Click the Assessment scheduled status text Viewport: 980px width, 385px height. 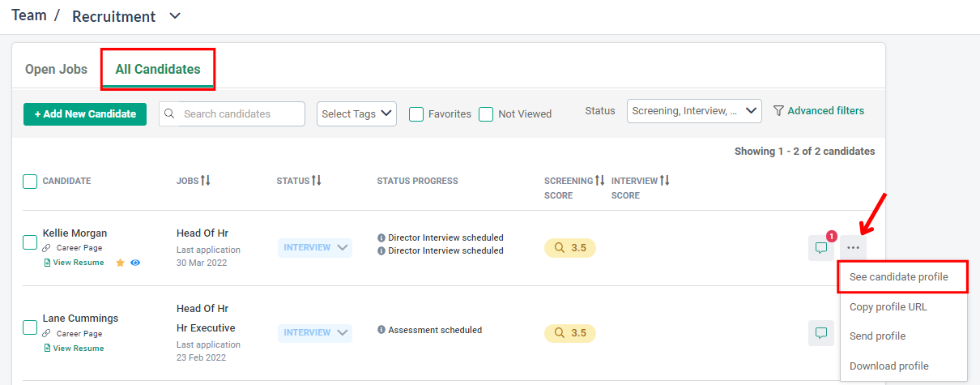pyautogui.click(x=435, y=330)
